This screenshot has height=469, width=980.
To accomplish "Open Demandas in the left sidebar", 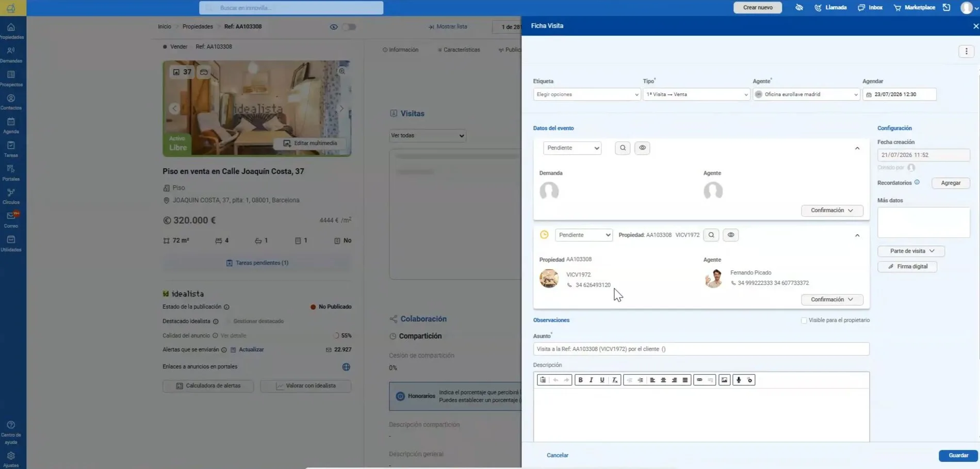I will click(x=11, y=55).
